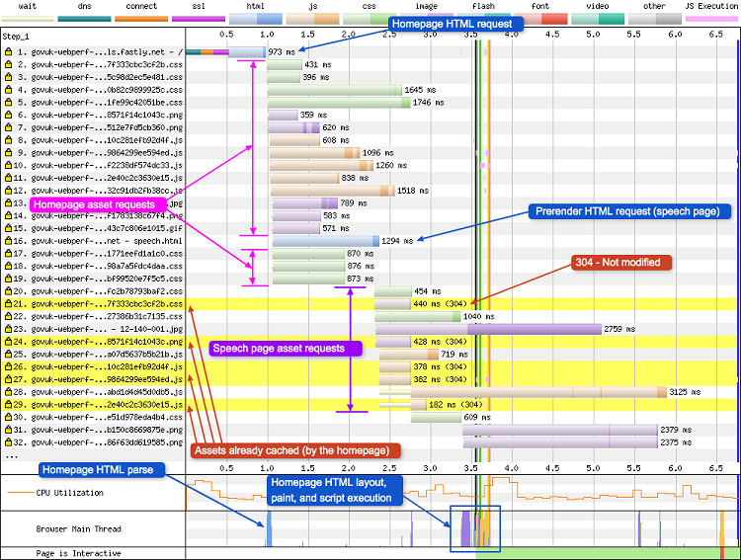Click the lock icon beside request 16 speech.html
Screen dimensions: 741x560
click(8, 241)
